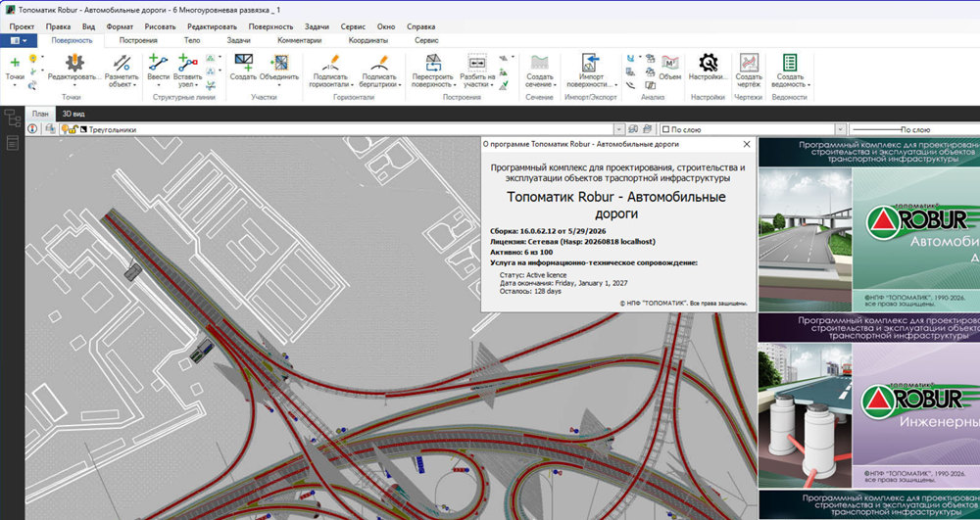Image resolution: width=980 pixels, height=520 pixels.
Task: Click the second layer tool icon right of layer box
Action: point(647,129)
